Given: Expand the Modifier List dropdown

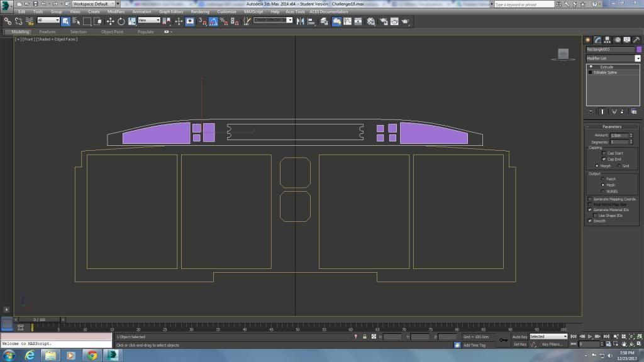Looking at the screenshot, I should point(637,58).
